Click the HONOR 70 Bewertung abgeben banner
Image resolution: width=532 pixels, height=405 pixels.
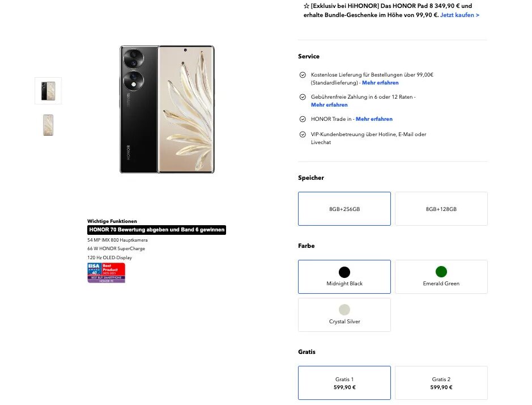[156, 230]
